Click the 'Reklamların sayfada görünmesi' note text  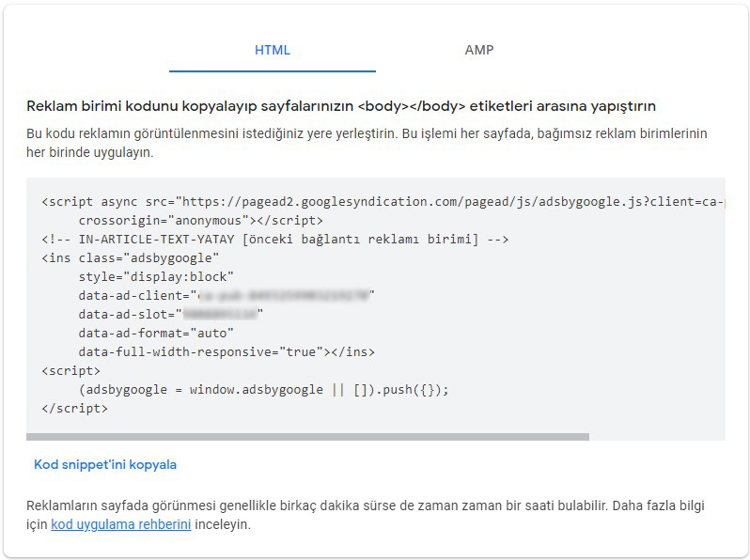click(366, 515)
